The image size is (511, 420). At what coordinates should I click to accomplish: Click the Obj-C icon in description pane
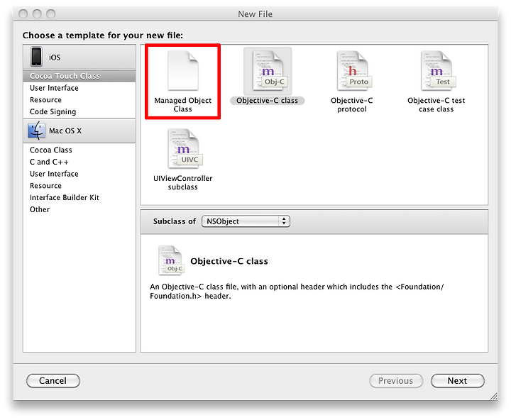pyautogui.click(x=171, y=260)
